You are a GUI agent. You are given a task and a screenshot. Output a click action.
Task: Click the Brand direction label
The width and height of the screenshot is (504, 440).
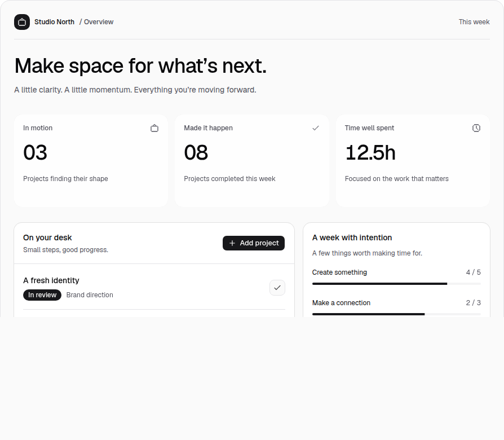[x=90, y=295]
